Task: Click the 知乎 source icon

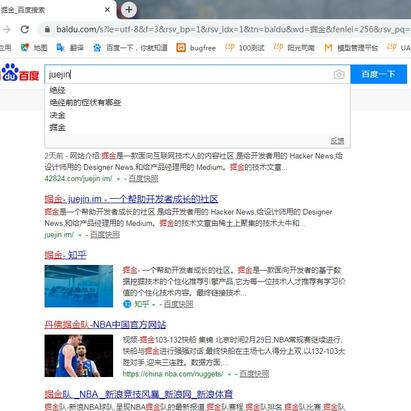Action: pos(127,304)
